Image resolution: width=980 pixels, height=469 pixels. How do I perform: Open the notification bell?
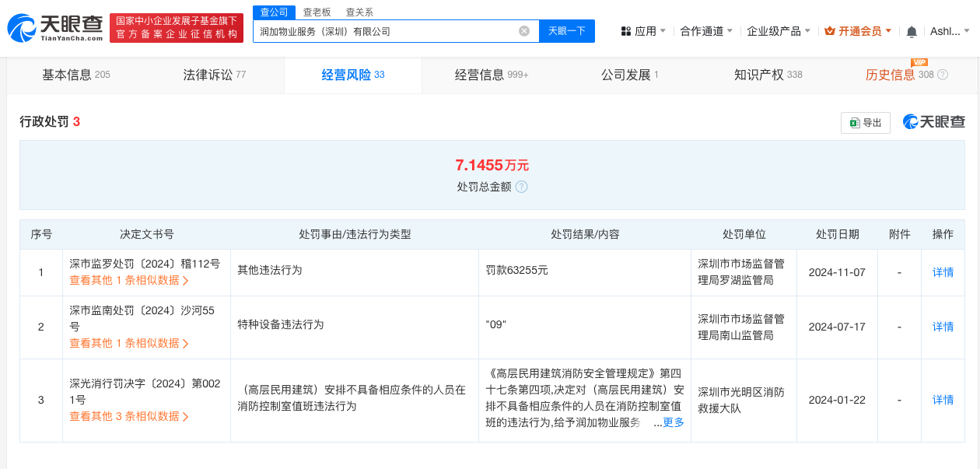click(912, 31)
